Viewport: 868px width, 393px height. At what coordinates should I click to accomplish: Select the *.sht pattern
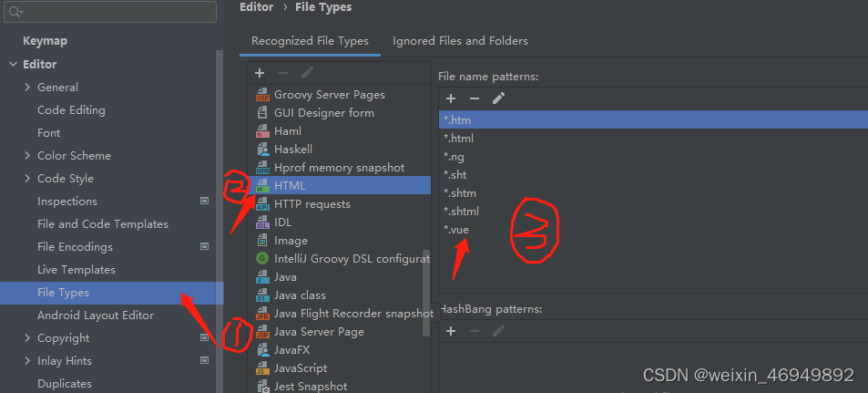tap(653, 174)
